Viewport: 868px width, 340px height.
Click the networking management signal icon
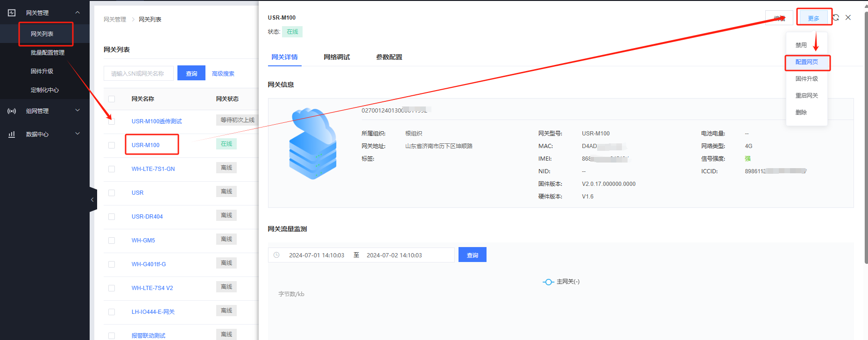pyautogui.click(x=12, y=111)
